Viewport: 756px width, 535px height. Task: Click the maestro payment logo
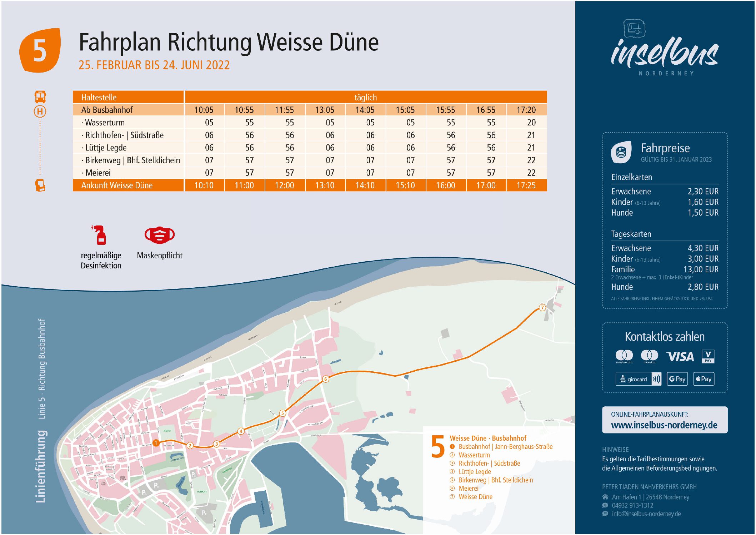click(649, 356)
